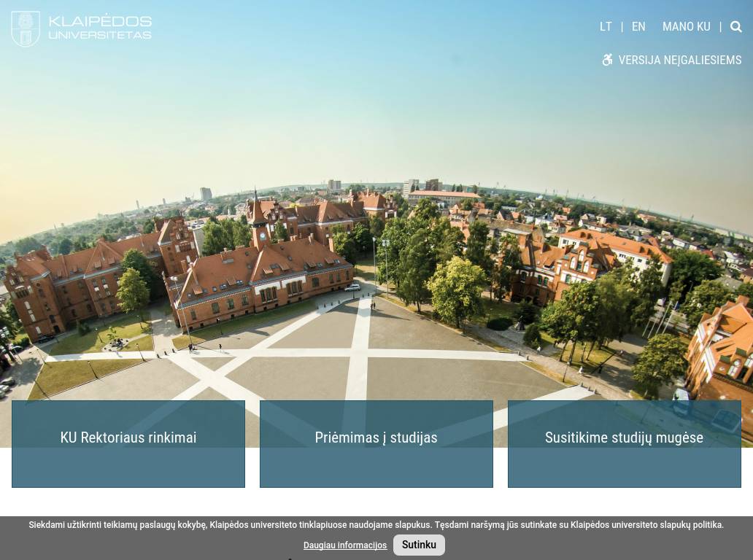Accept cookies with the Sutinku button
753x560 pixels.
(419, 545)
